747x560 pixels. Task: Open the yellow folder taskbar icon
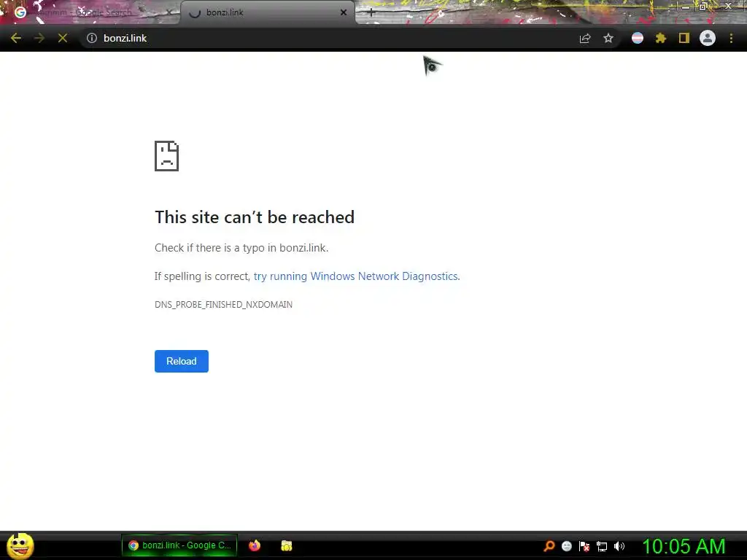point(286,545)
